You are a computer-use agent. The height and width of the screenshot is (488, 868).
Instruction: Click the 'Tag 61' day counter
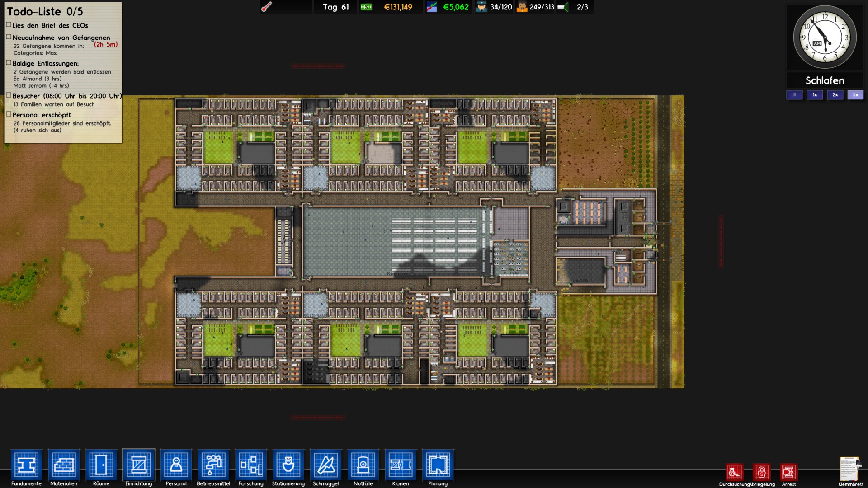pos(336,7)
